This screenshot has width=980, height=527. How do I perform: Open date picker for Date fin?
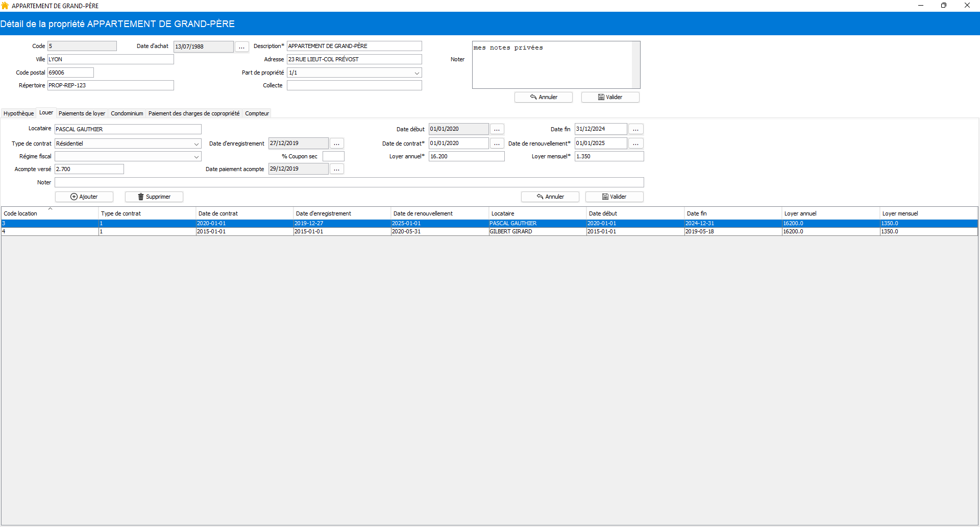[x=635, y=129]
